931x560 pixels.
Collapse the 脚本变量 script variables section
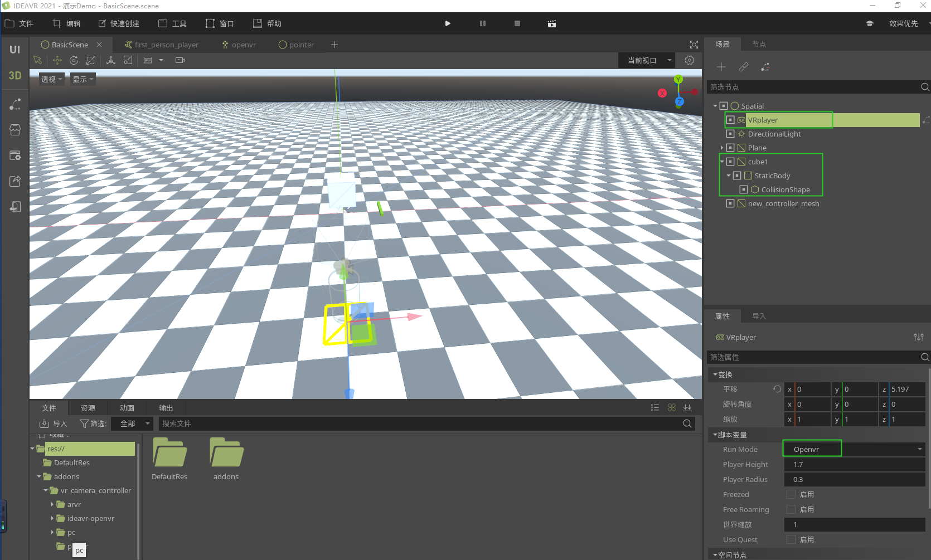715,435
